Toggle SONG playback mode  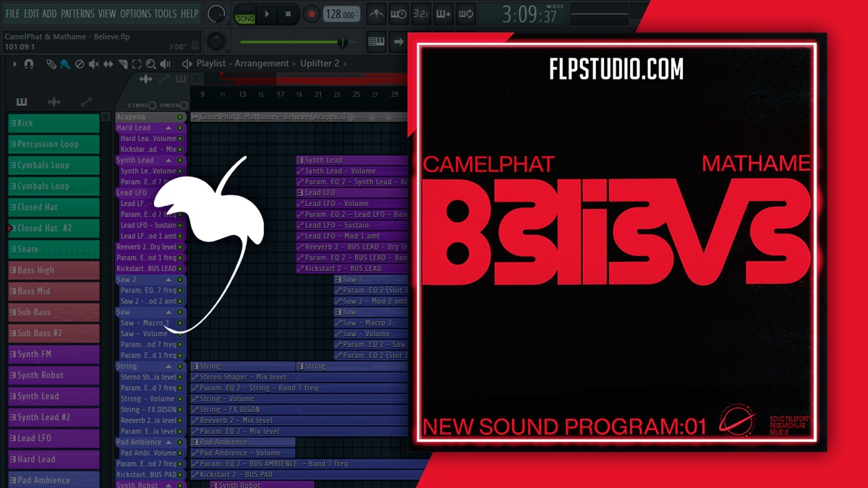(245, 18)
